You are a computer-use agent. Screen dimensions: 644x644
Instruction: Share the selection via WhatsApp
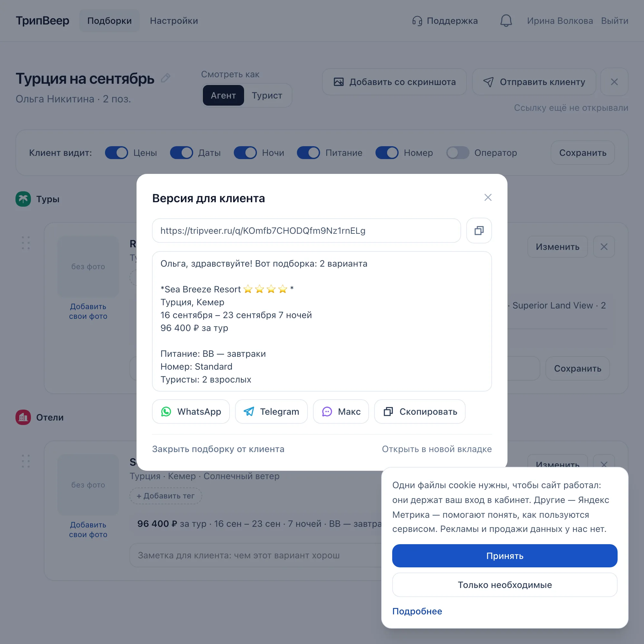[x=191, y=411]
